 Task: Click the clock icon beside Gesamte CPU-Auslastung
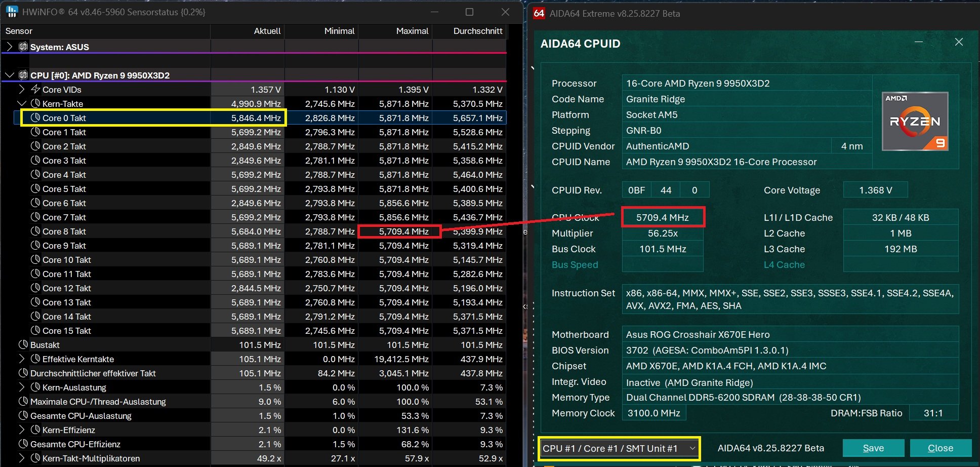point(23,415)
